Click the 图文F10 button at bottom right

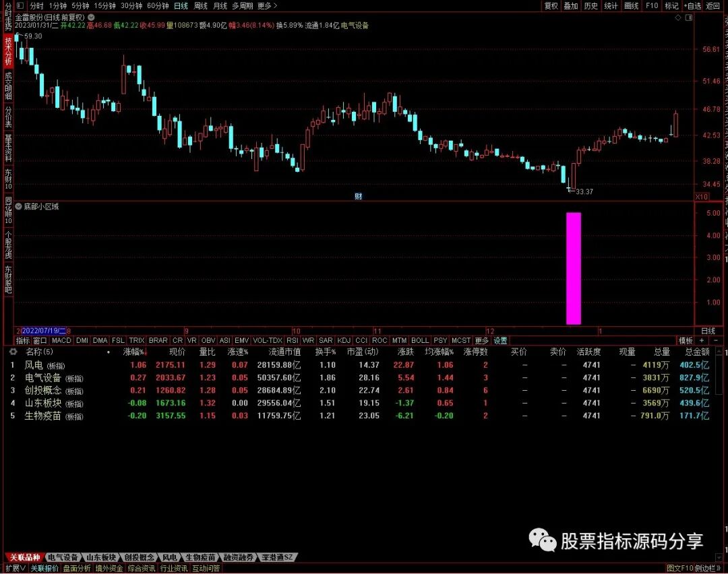679,569
